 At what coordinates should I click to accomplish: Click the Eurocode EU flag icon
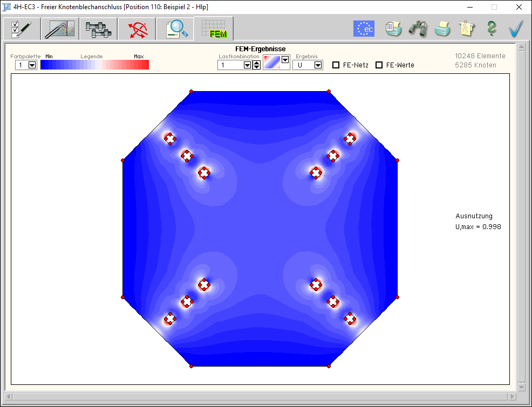364,29
